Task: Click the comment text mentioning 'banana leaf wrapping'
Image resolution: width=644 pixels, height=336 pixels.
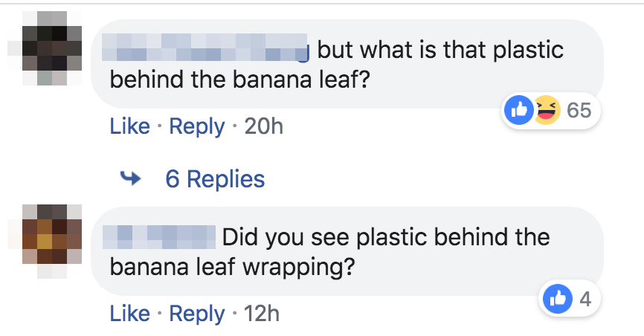Action: click(x=231, y=267)
